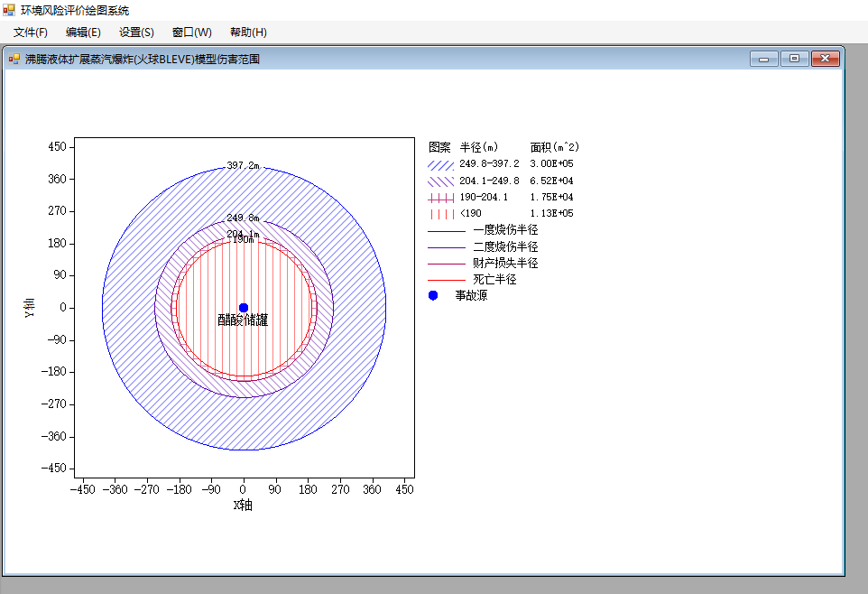Viewport: 868px width, 594px height.
Task: Open the 设置(S) menu
Action: click(x=136, y=32)
